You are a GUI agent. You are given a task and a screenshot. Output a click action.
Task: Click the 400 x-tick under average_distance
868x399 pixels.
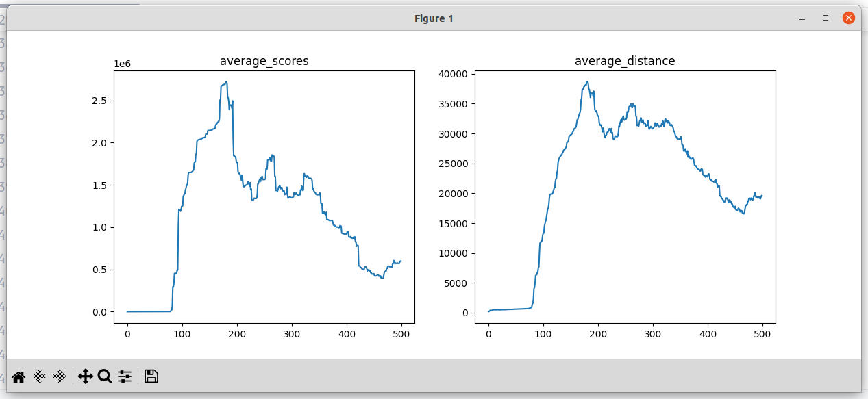click(x=708, y=334)
